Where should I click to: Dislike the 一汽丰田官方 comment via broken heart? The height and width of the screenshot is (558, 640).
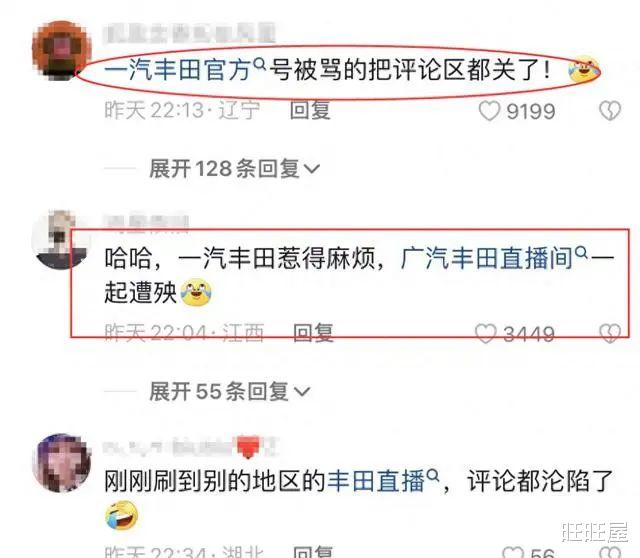pyautogui.click(x=610, y=111)
